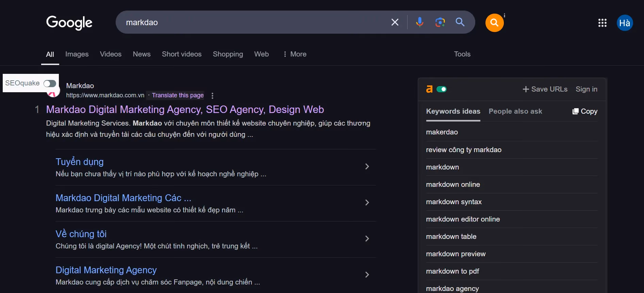Click the plus icon next to Save URLs
644x293 pixels.
coord(526,89)
